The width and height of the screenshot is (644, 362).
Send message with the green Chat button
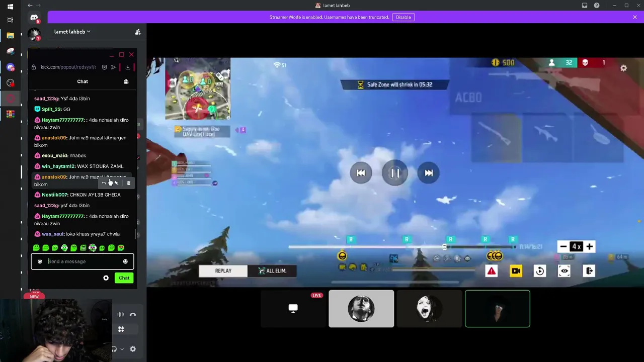click(124, 278)
